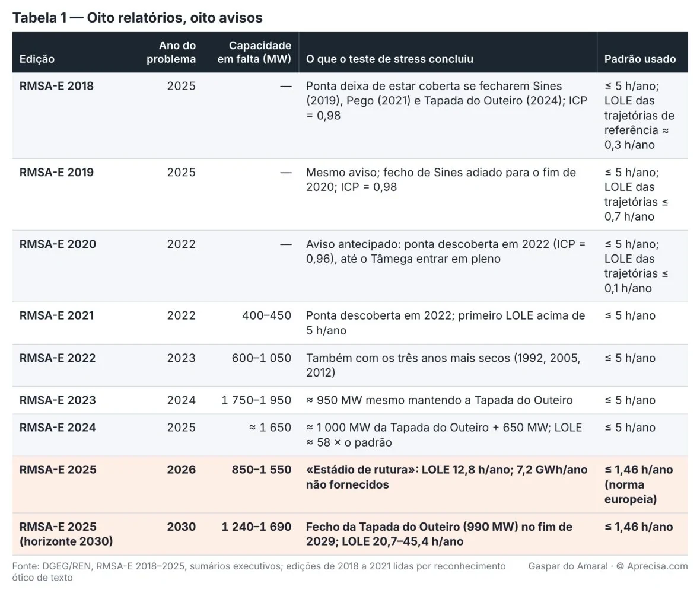The image size is (700, 593).
Task: Select the RMSA-E 2018 row label
Action: click(x=57, y=85)
